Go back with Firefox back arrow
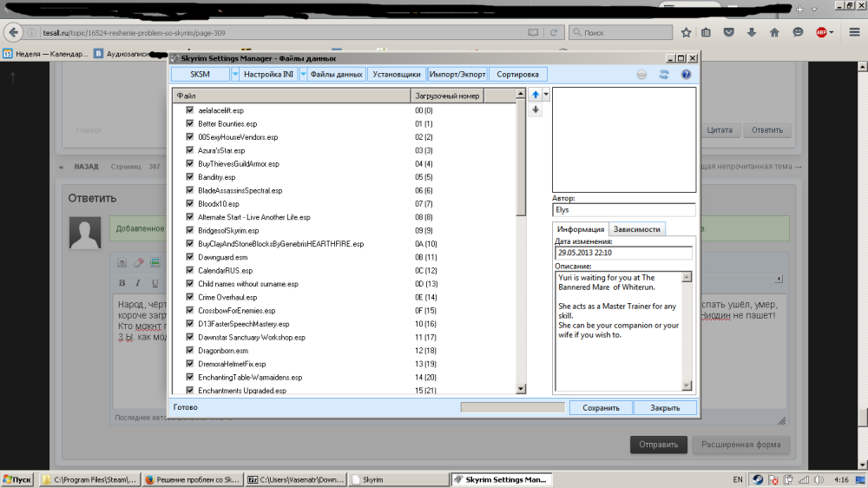The width and height of the screenshot is (868, 488). coord(13,33)
